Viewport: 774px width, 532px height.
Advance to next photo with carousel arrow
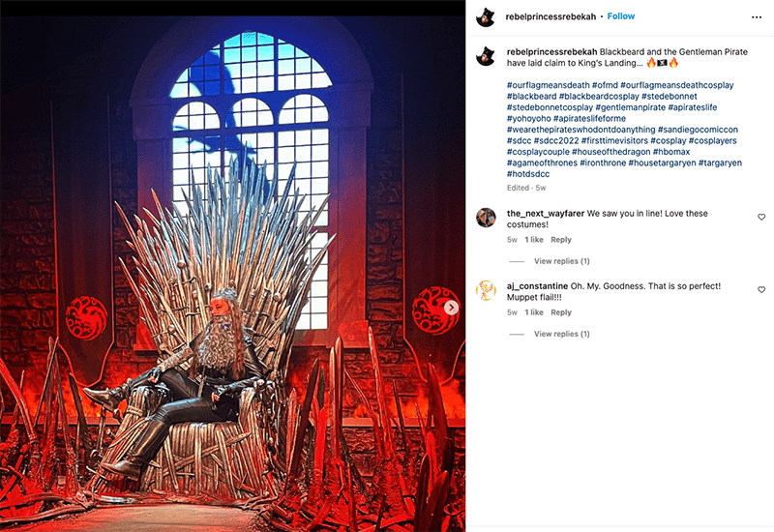pyautogui.click(x=451, y=308)
